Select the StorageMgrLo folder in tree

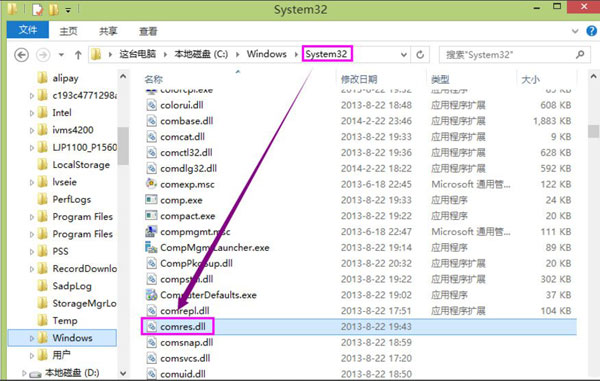84,303
